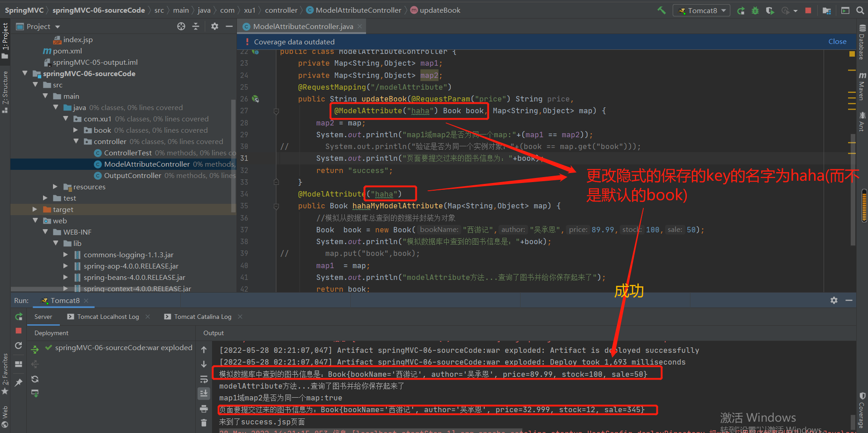
Task: Open the Database side tab
Action: coord(862,42)
